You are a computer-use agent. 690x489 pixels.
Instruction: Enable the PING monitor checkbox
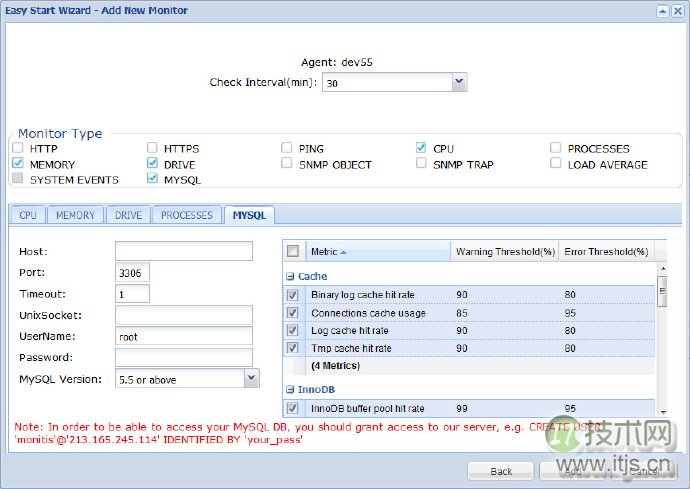tap(287, 149)
